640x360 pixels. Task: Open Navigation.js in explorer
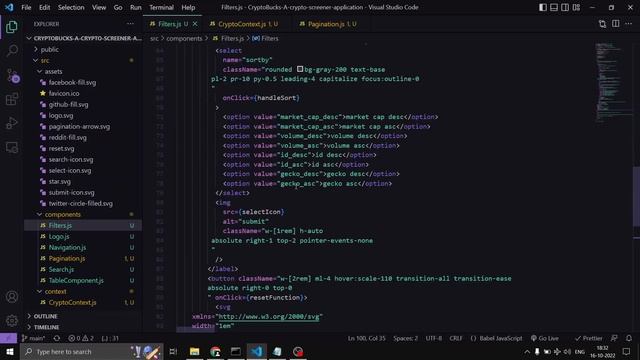pos(67,247)
